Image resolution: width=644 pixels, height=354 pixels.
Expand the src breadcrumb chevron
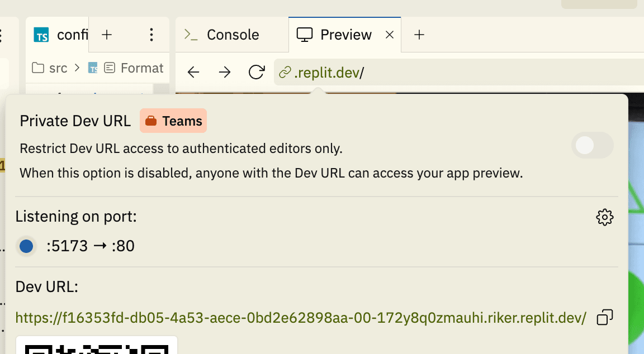click(77, 68)
